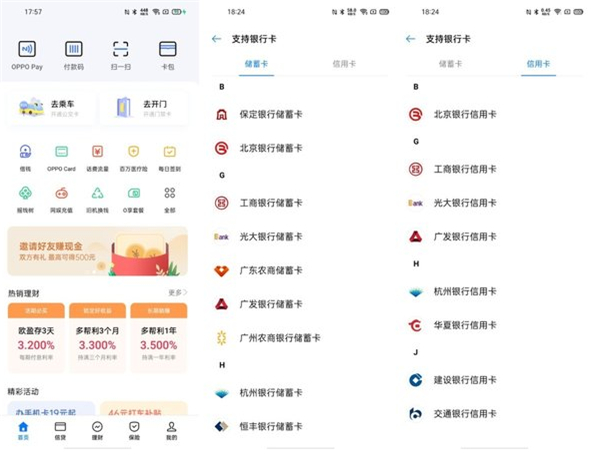Select 广发银行储蓄卡 row
The image size is (600, 455).
(x=300, y=304)
